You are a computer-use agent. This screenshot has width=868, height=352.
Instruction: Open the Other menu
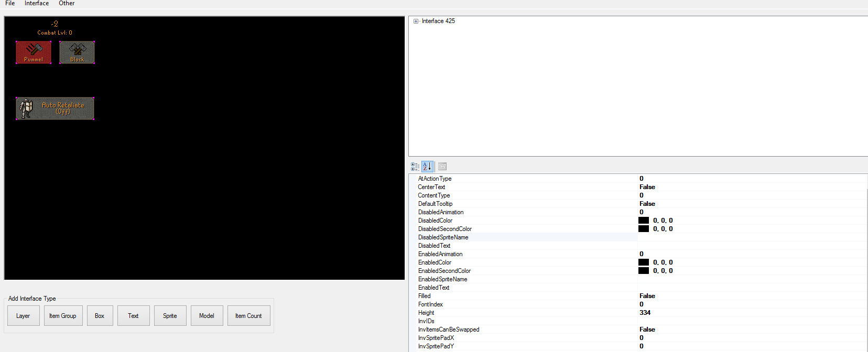(x=67, y=3)
